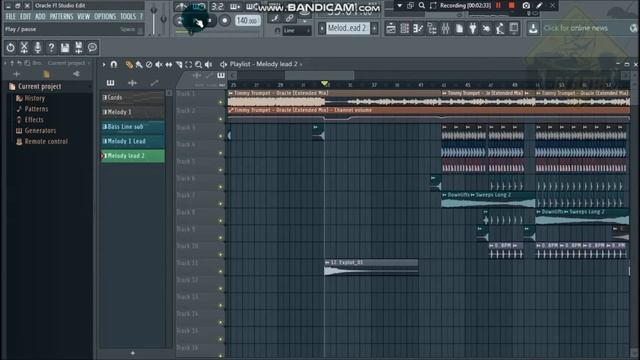Click for online news link
The width and height of the screenshot is (640, 360).
(576, 28)
